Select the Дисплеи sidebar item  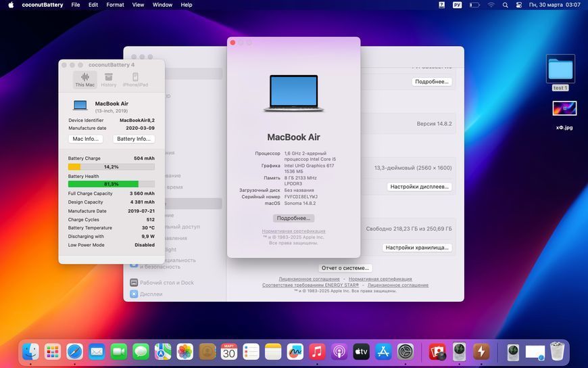tap(151, 294)
